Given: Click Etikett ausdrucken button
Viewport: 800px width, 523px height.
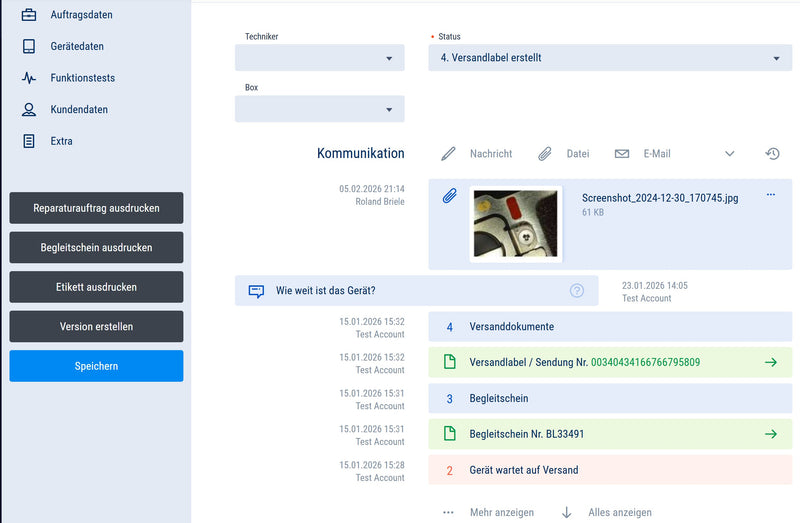Looking at the screenshot, I should click(96, 287).
